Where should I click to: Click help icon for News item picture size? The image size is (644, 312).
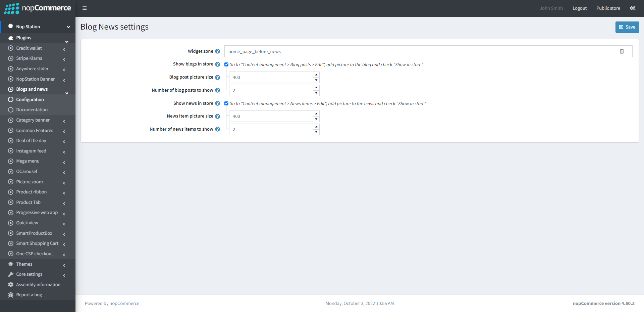tap(218, 116)
